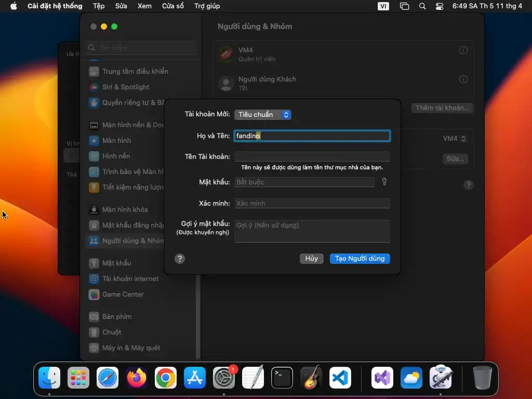The image size is (532, 399).
Task: Open the Mật khẩu key icon
Action: pos(94,263)
